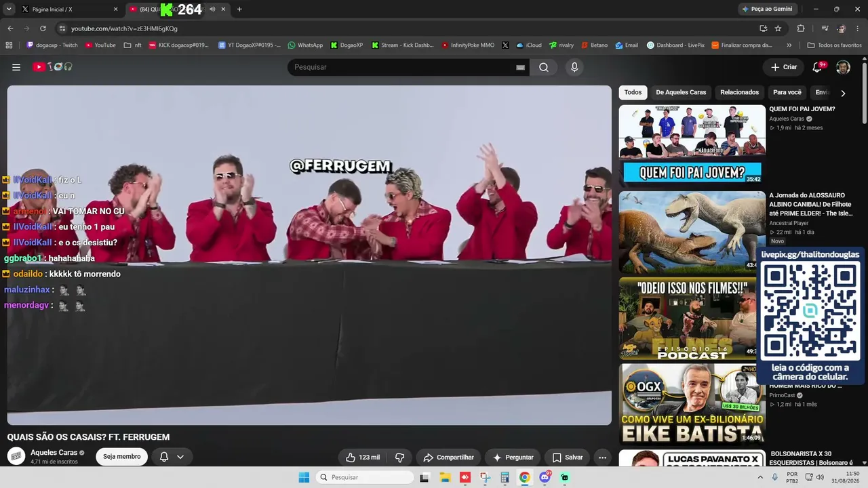This screenshot has width=868, height=488.
Task: Open Snipping Tool from taskbar
Action: (485, 477)
